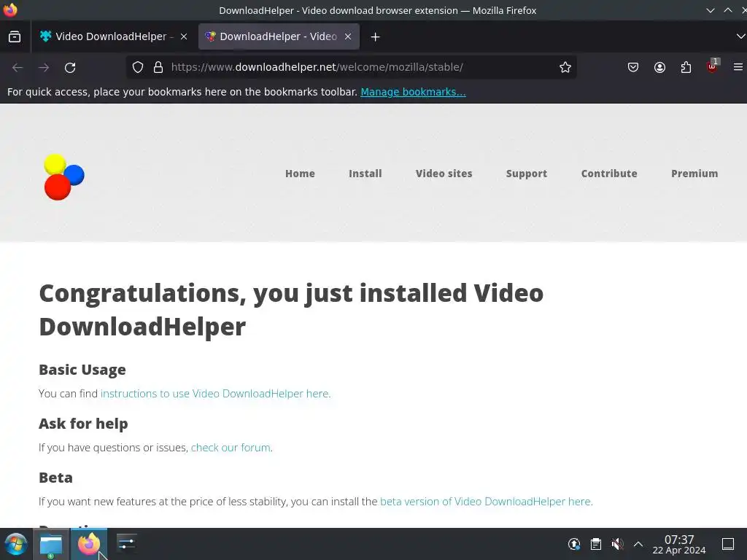
Task: Close the Video DownloadHelper first tab
Action: [x=183, y=36]
